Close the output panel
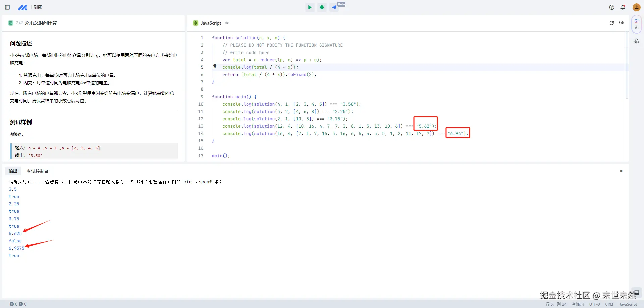Image resolution: width=644 pixels, height=308 pixels. click(x=621, y=171)
